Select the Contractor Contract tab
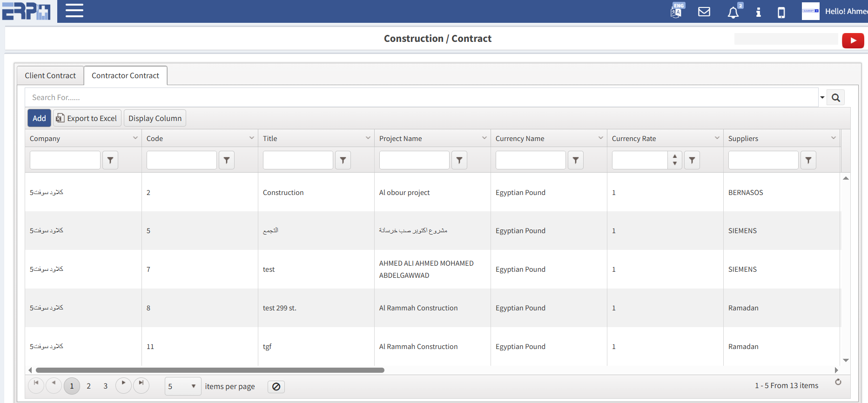This screenshot has width=868, height=403. [x=125, y=75]
